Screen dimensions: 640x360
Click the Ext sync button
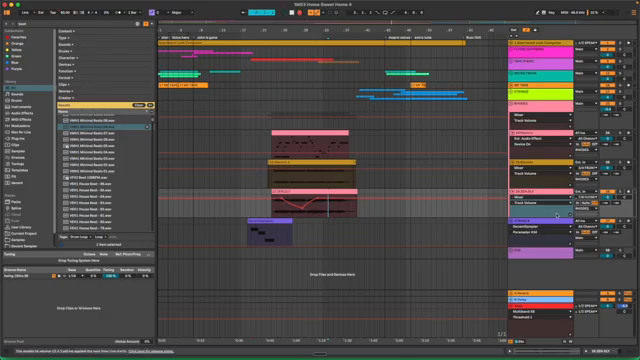(41, 13)
